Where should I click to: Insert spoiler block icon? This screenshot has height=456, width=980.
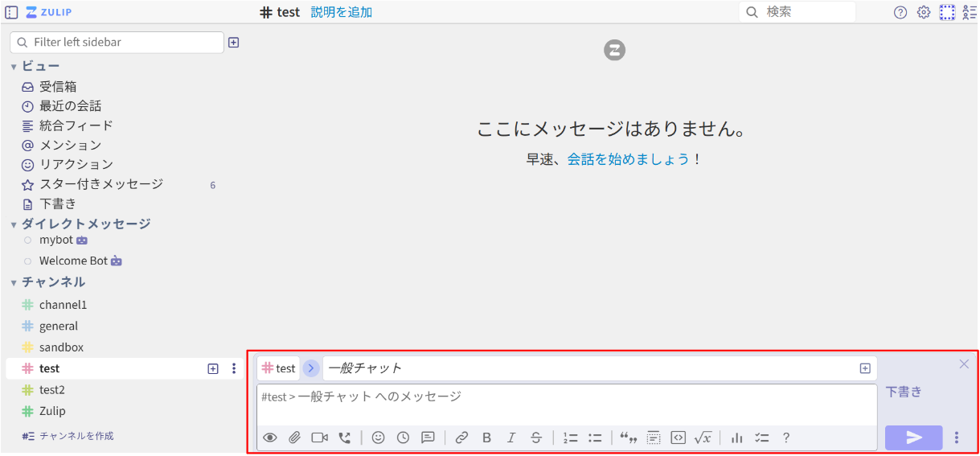tap(654, 438)
